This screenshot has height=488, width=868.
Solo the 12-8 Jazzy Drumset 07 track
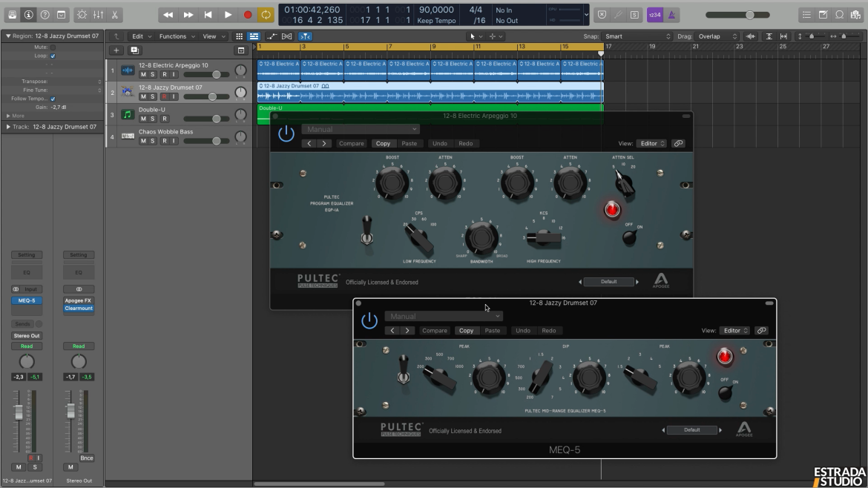(x=153, y=97)
